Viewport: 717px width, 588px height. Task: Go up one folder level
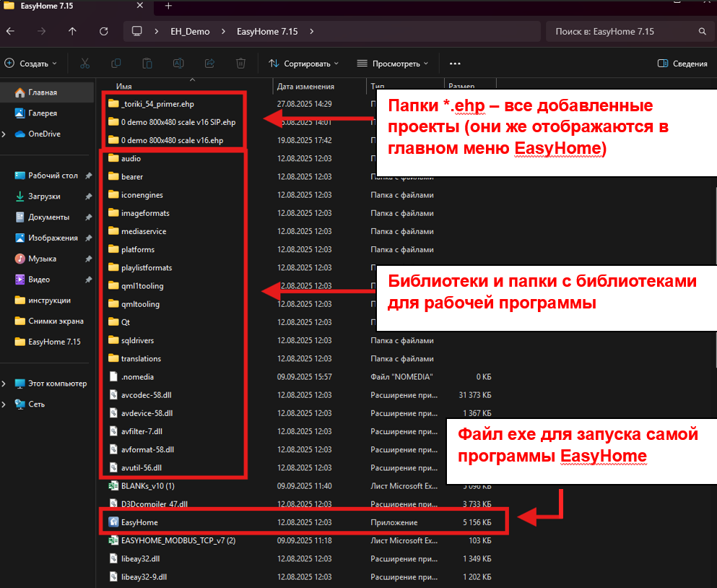[72, 32]
